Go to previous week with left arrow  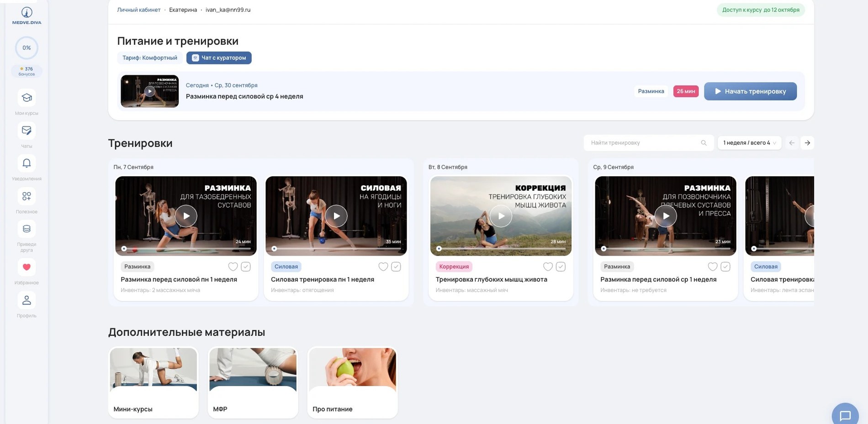click(x=792, y=143)
